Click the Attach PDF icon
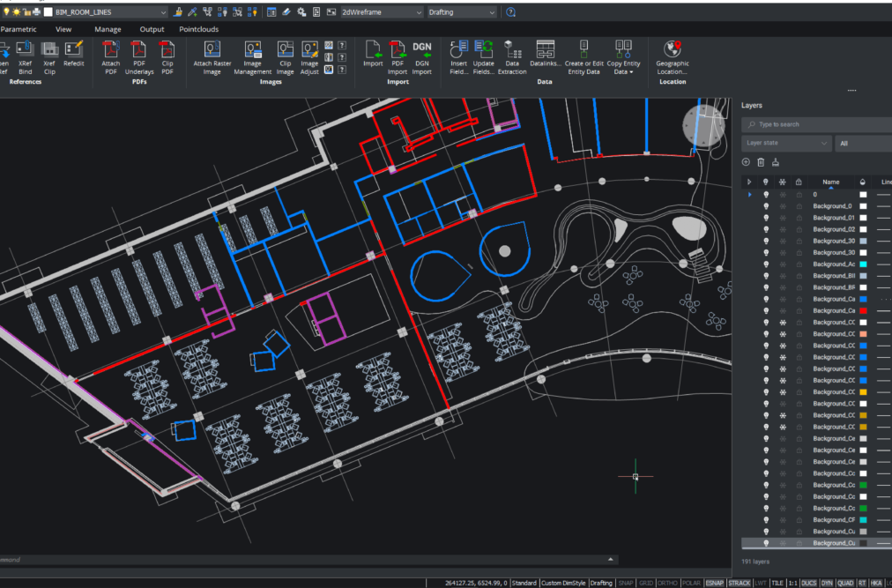This screenshot has height=588, width=892. point(110,50)
